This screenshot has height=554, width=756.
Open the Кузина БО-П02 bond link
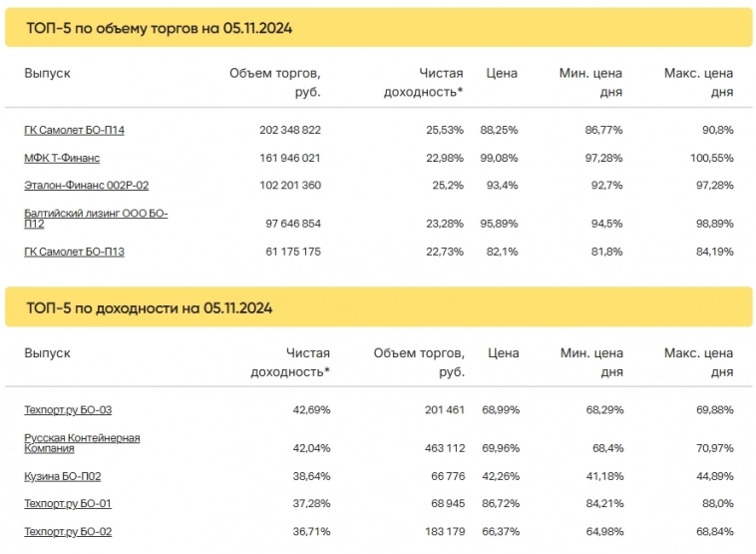click(62, 476)
